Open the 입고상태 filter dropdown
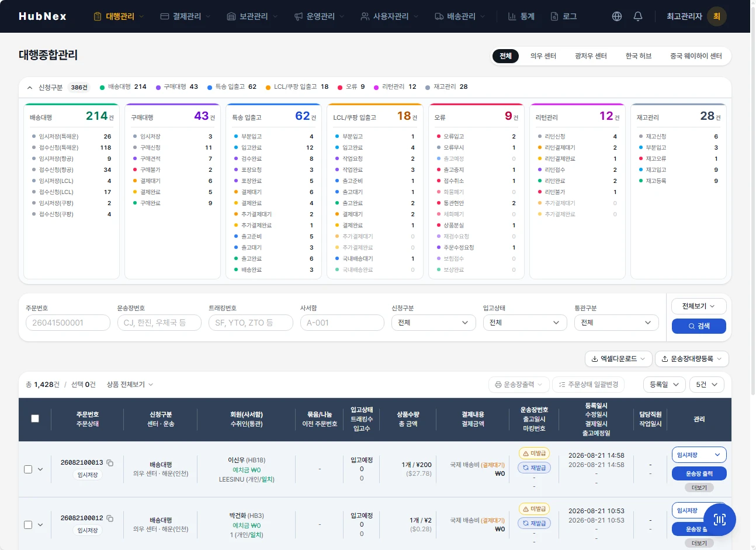 (525, 323)
